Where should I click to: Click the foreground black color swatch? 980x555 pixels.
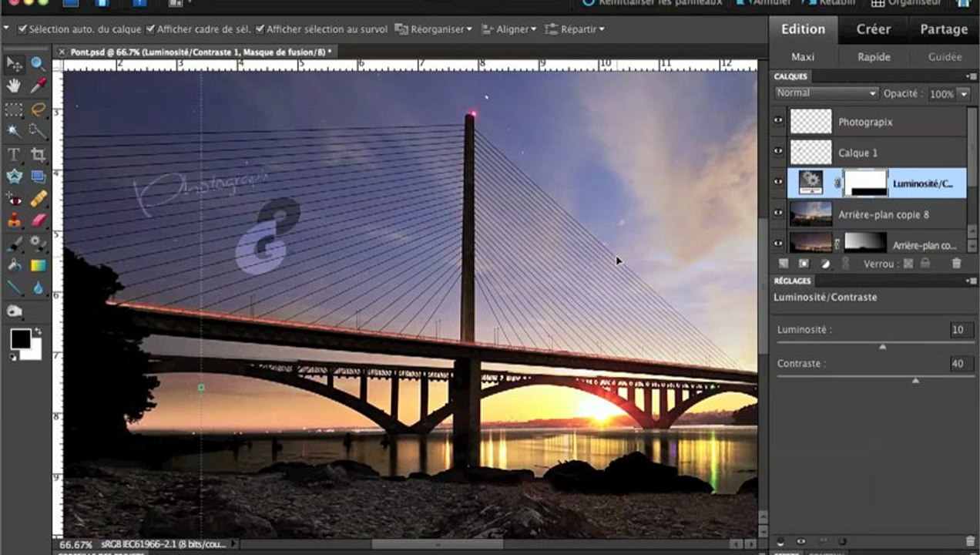click(20, 339)
